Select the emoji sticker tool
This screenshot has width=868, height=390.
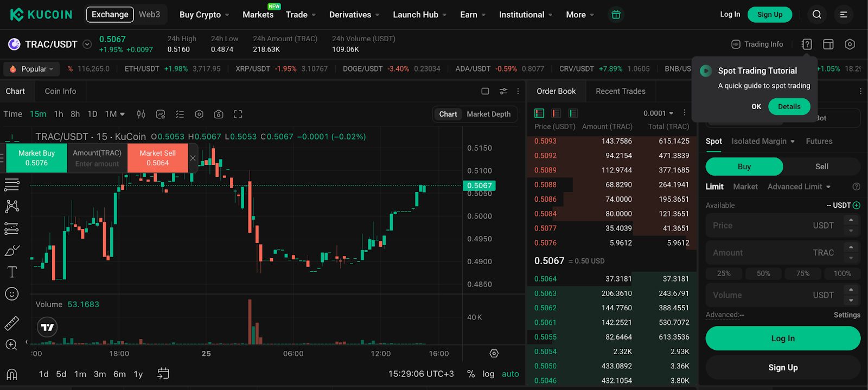point(12,294)
